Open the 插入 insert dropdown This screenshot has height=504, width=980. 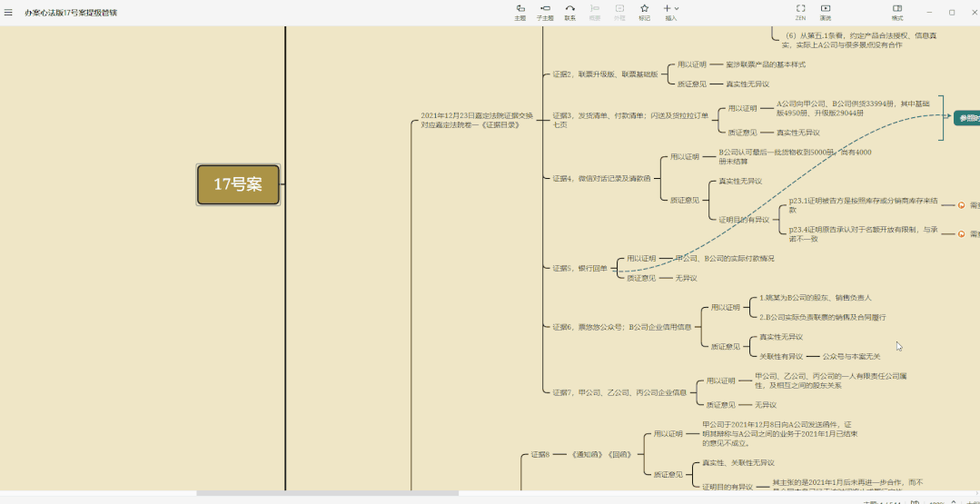670,12
